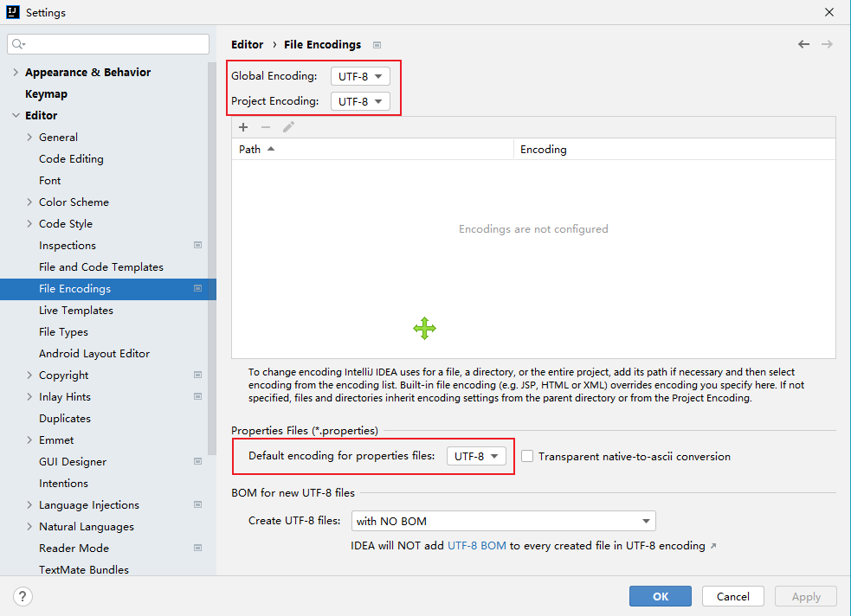Open Live Templates page
Image resolution: width=851 pixels, height=616 pixels.
tap(76, 311)
